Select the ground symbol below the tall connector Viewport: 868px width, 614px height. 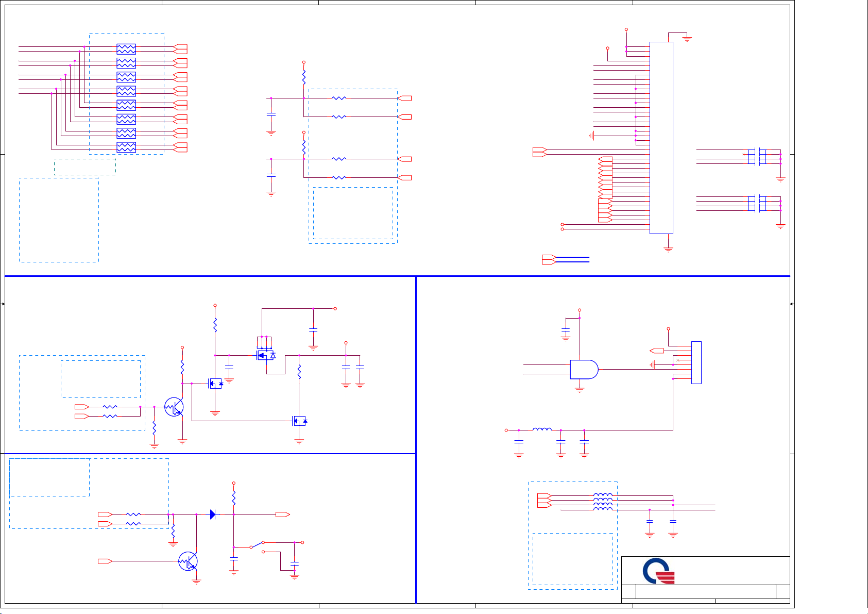tap(668, 249)
